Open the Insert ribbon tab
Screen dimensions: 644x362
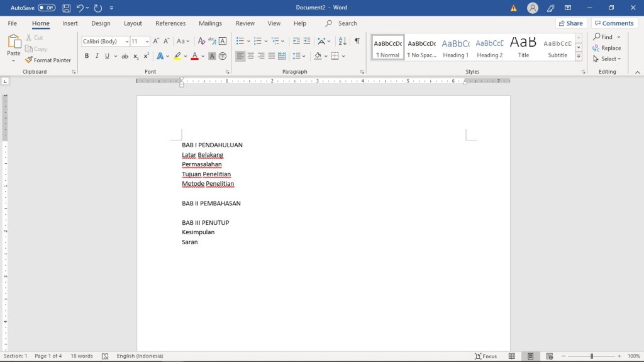pyautogui.click(x=70, y=23)
